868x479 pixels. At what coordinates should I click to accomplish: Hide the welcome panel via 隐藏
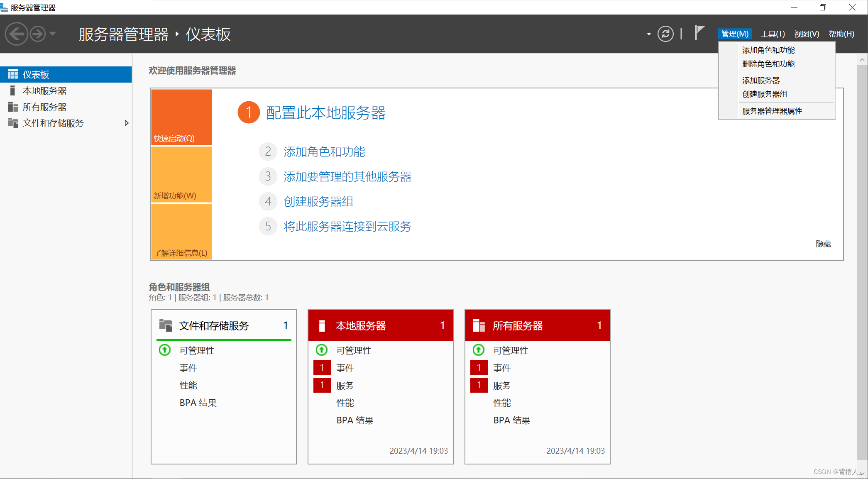click(x=823, y=244)
